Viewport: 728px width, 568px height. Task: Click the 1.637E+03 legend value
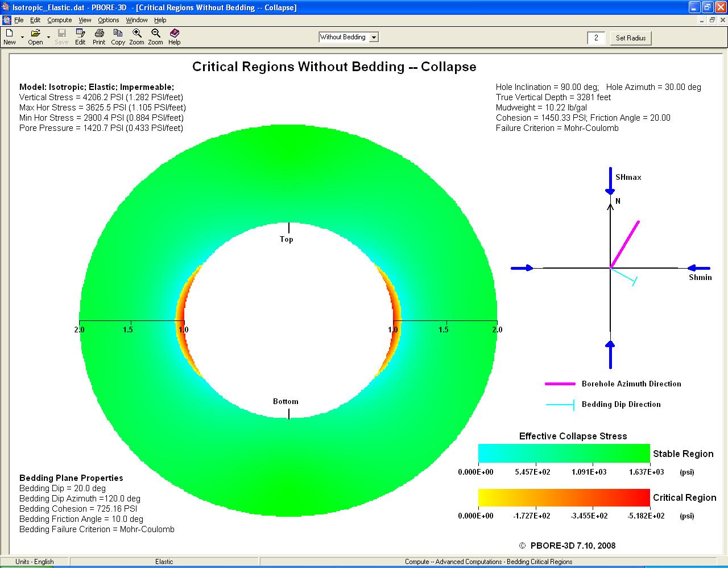646,472
